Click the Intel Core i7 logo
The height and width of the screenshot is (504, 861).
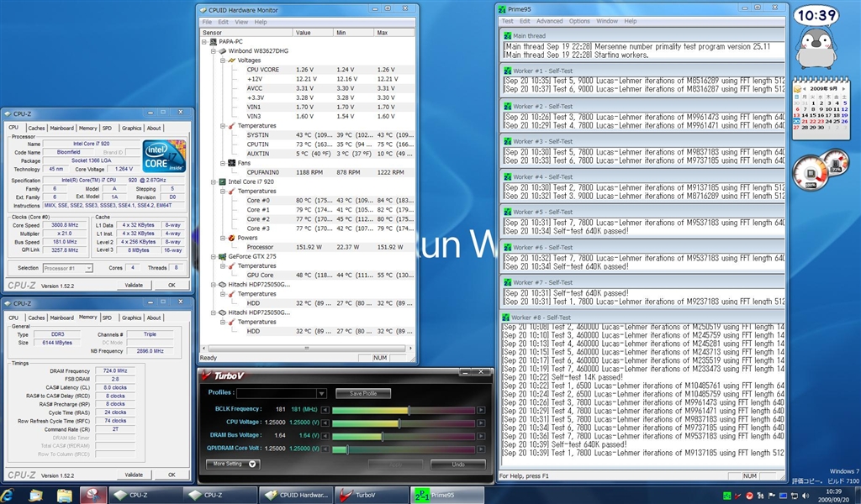(164, 157)
